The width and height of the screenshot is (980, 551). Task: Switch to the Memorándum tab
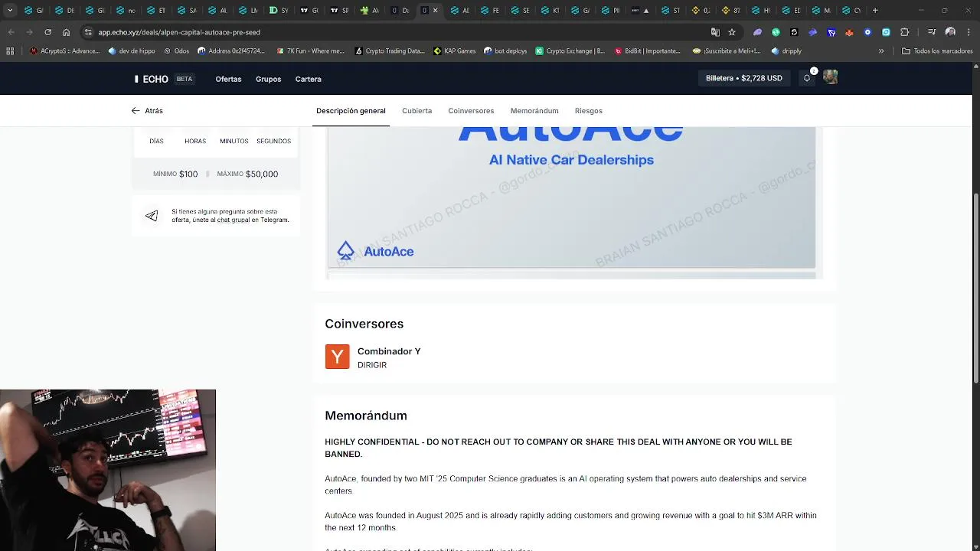coord(534,111)
